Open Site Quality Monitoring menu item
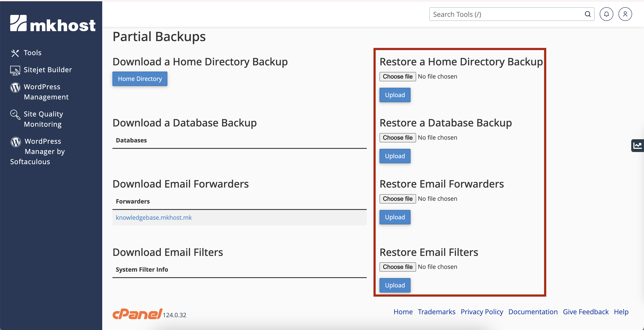644x330 pixels. pyautogui.click(x=43, y=119)
